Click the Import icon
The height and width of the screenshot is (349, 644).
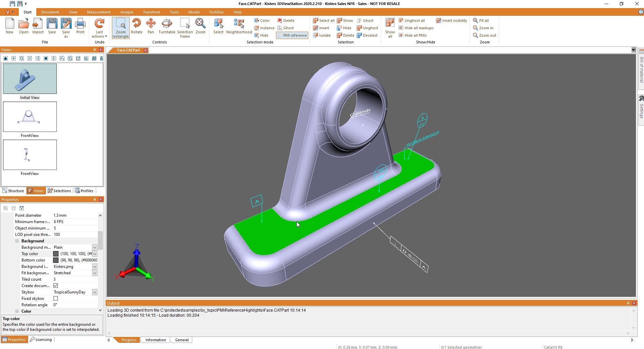tap(38, 26)
